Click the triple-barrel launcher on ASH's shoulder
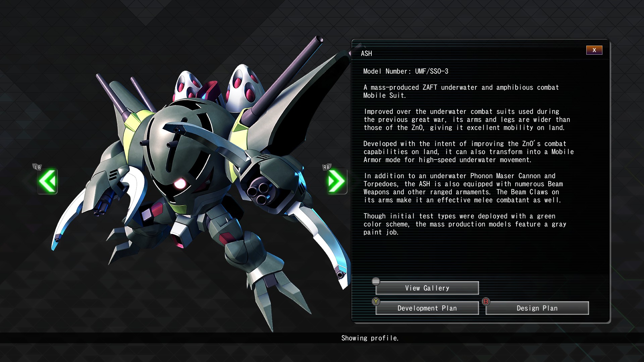The height and width of the screenshot is (362, 644). pos(259,193)
